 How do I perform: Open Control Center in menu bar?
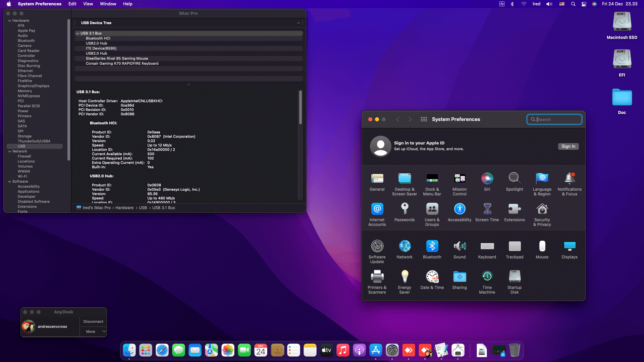click(584, 4)
